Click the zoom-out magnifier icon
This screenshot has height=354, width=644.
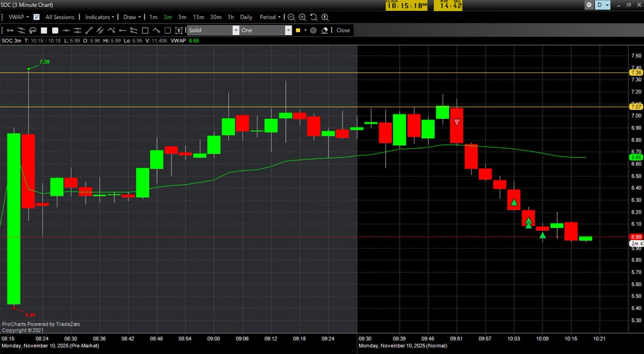point(291,17)
